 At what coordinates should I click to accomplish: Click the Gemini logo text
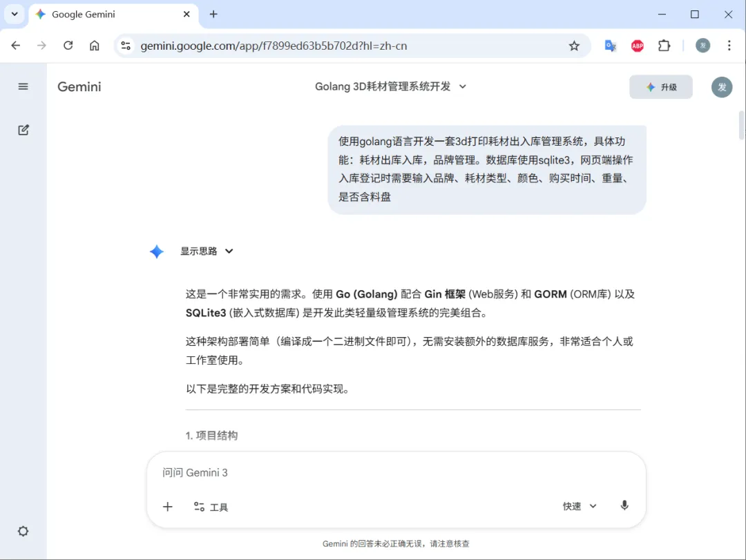click(79, 86)
